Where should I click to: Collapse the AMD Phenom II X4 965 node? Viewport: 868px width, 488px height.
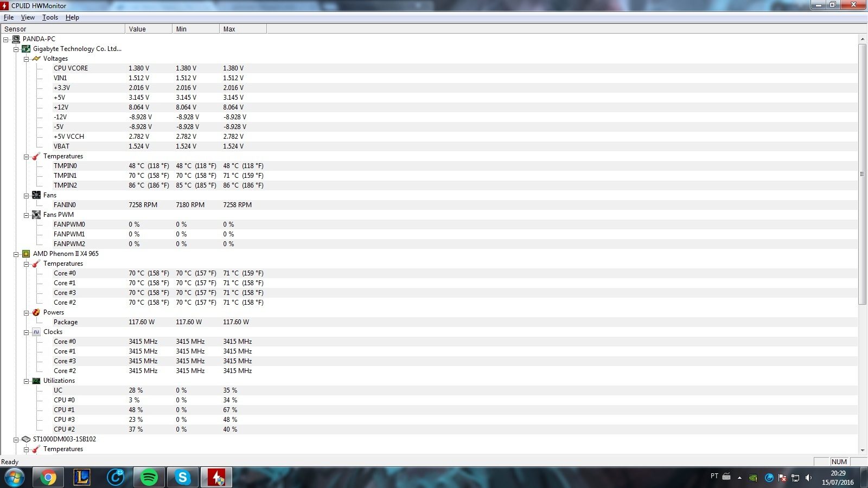16,254
